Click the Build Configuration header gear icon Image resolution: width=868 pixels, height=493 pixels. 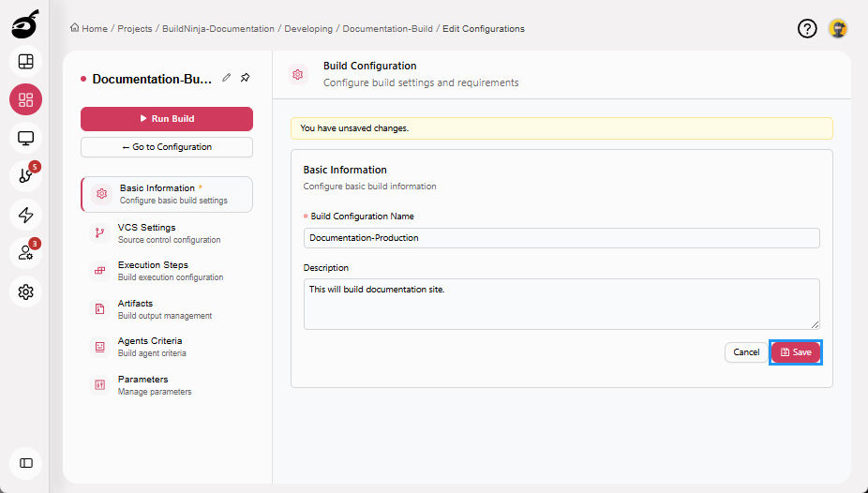298,74
